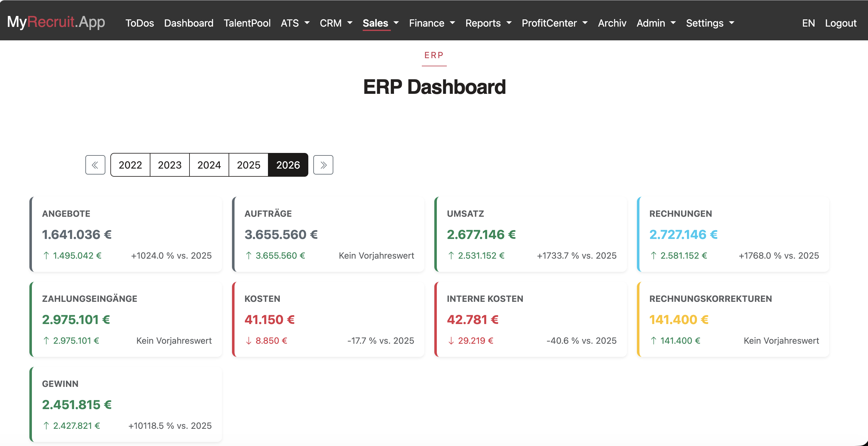
Task: Open the ProfitCenter dropdown
Action: pos(555,23)
